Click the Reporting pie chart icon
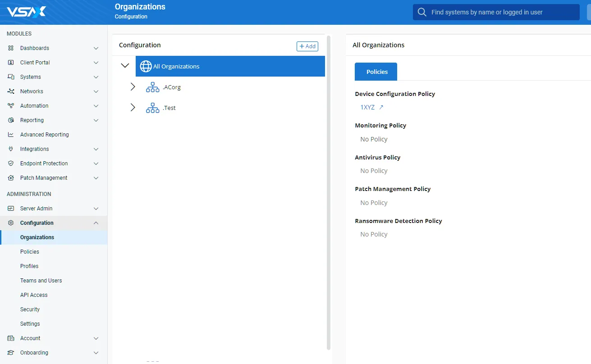 click(x=11, y=120)
